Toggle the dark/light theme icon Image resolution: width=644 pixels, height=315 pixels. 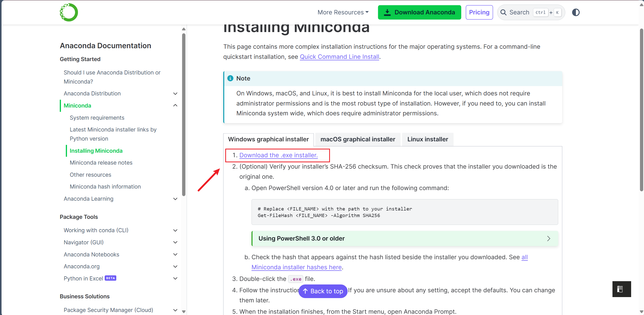pos(576,12)
